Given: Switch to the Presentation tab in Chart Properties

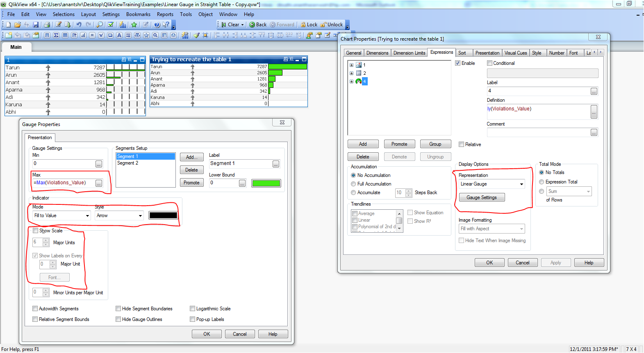Looking at the screenshot, I should click(487, 53).
